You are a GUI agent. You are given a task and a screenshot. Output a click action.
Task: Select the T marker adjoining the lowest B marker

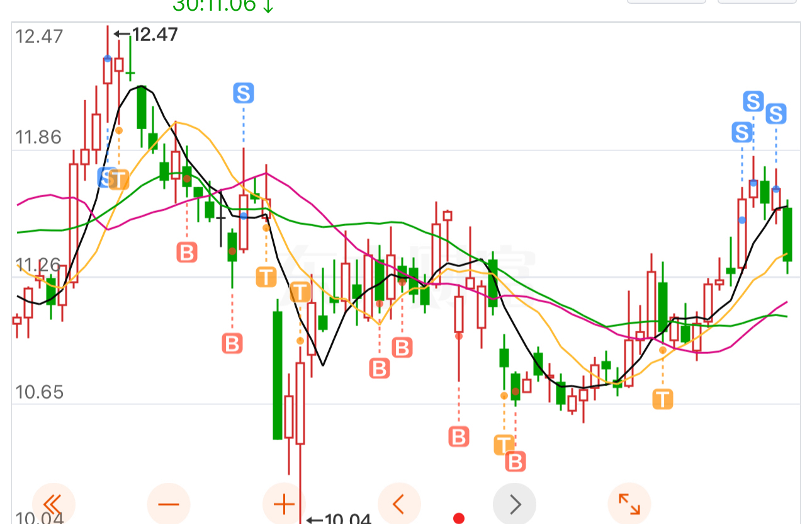503,445
